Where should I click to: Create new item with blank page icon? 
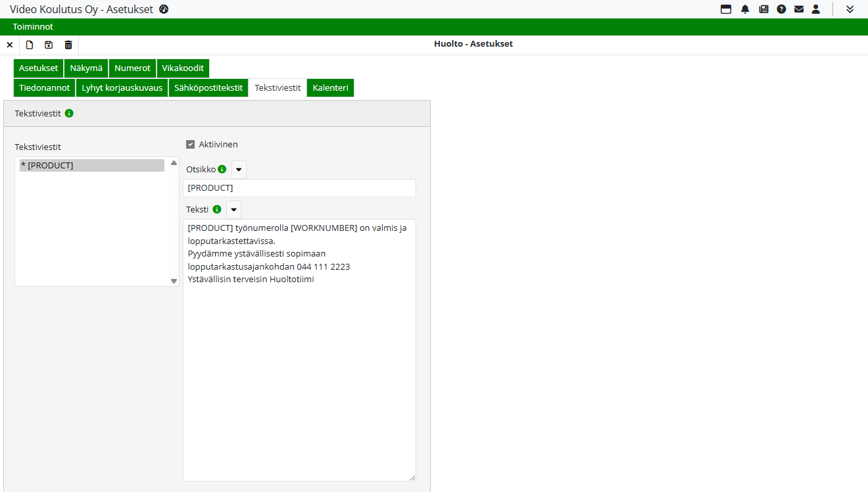pyautogui.click(x=30, y=45)
